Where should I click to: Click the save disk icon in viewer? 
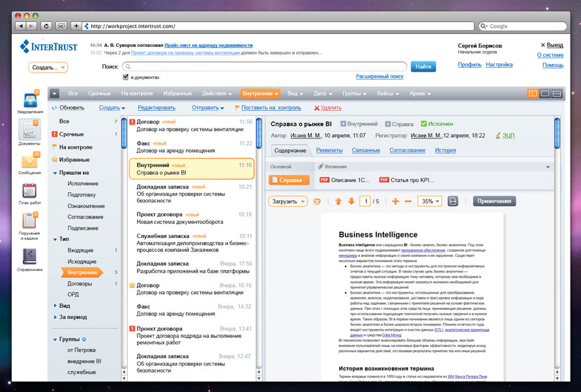(453, 202)
